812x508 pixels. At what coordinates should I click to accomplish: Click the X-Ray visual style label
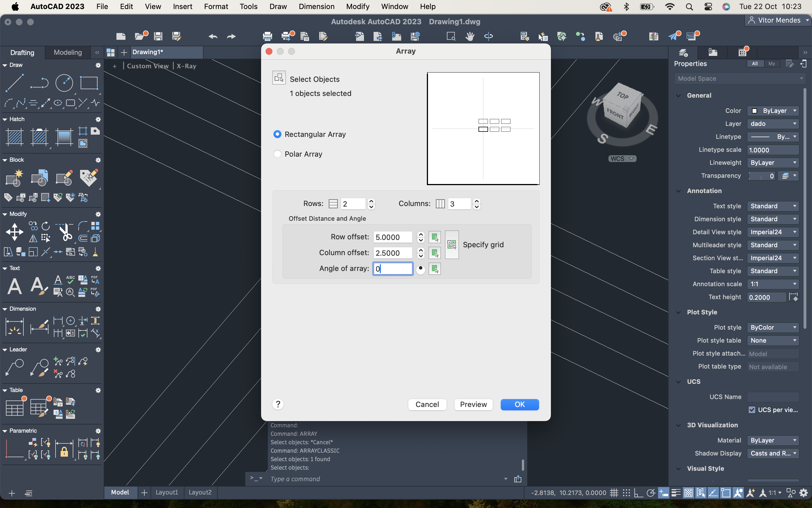click(x=187, y=66)
